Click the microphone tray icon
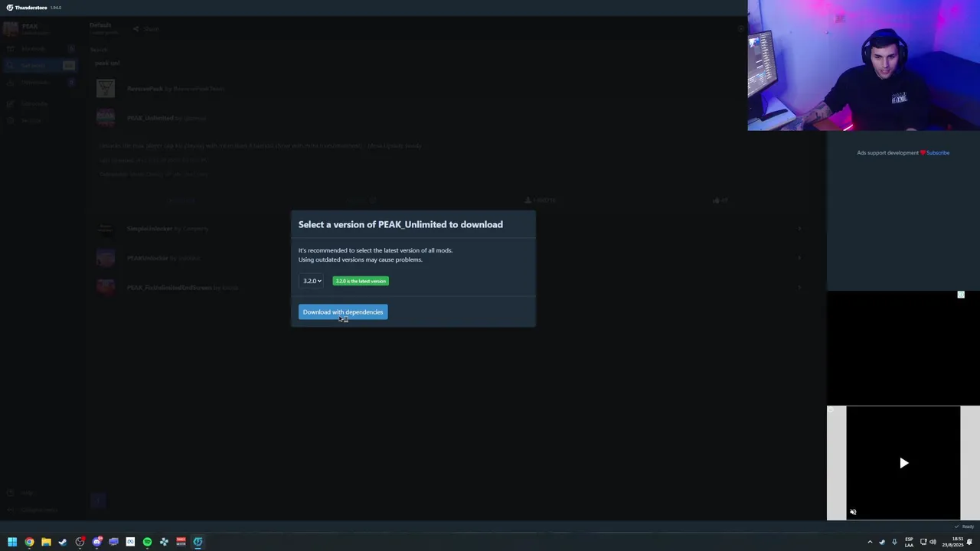Image resolution: width=980 pixels, height=551 pixels. (x=894, y=542)
